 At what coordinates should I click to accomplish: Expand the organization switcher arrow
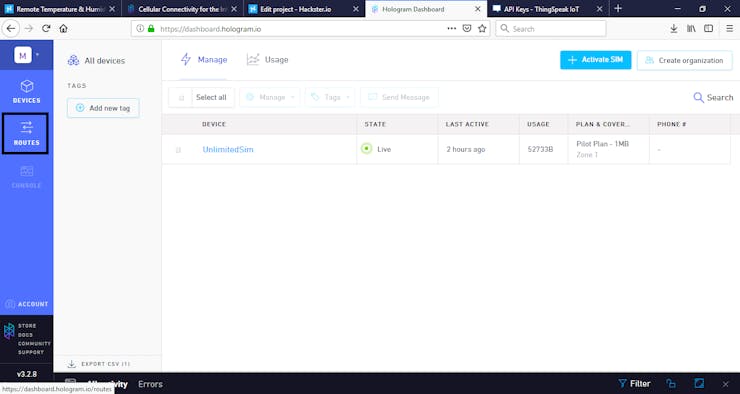pos(37,55)
